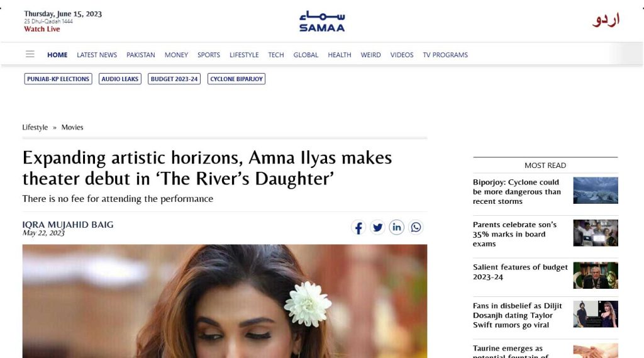Go to the Sports section
Viewport: 644px width, 358px height.
coord(209,55)
